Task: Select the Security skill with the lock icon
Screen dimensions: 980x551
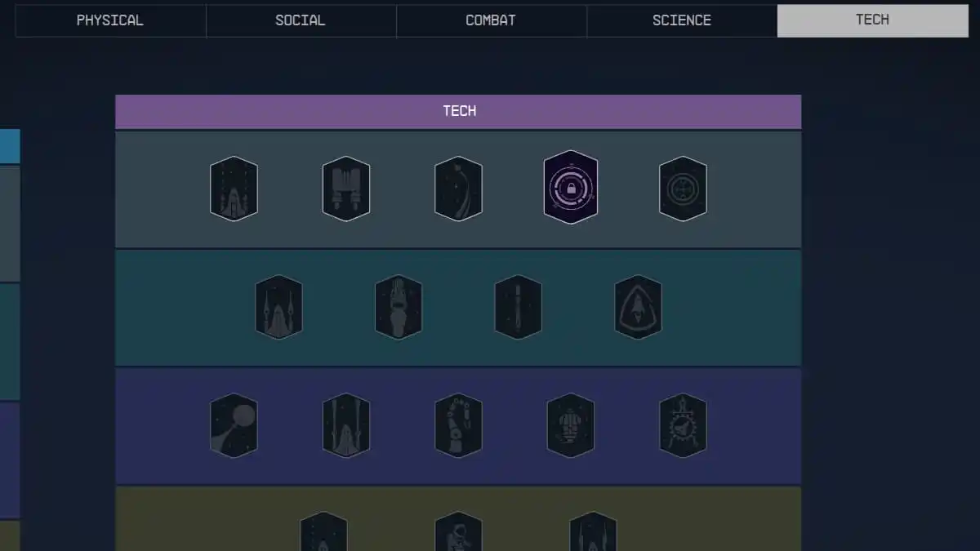Action: [570, 186]
